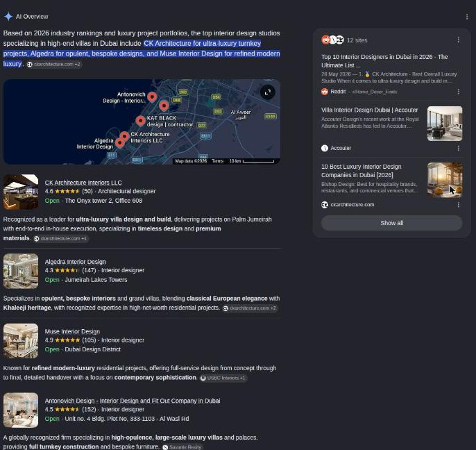Click Algedra's 4.3 star rating
The width and height of the screenshot is (476, 450).
pyautogui.click(x=62, y=270)
